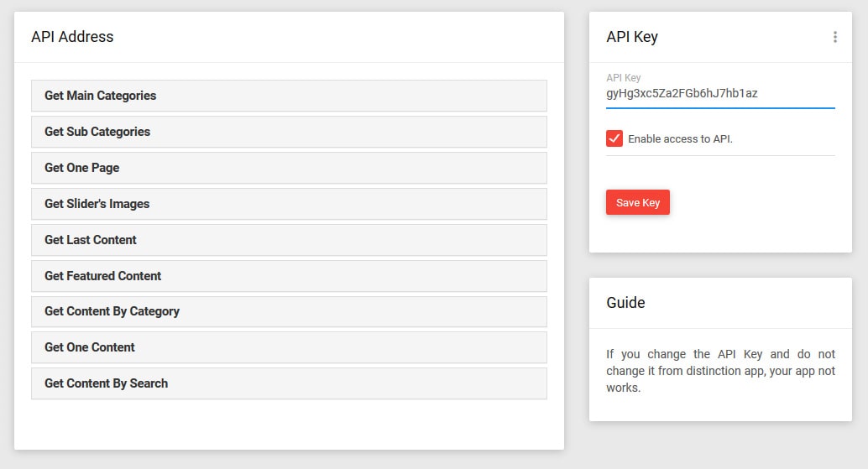Expand the Get Sub Categories section
The image size is (868, 469).
(x=289, y=132)
